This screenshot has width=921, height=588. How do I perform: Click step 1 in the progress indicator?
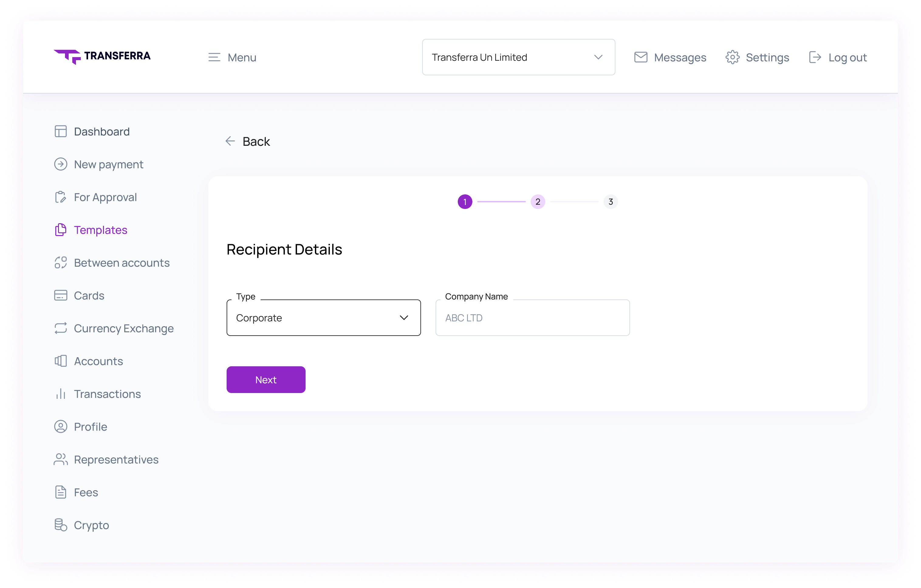point(465,201)
